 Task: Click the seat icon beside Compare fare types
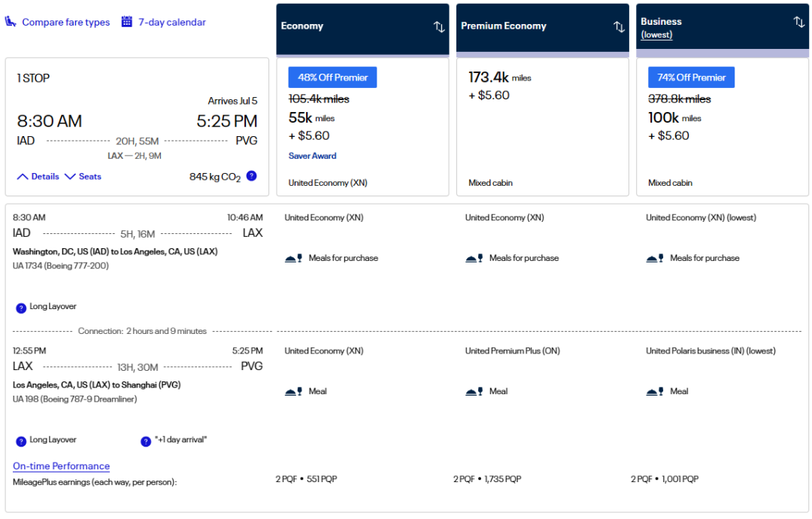pos(11,22)
